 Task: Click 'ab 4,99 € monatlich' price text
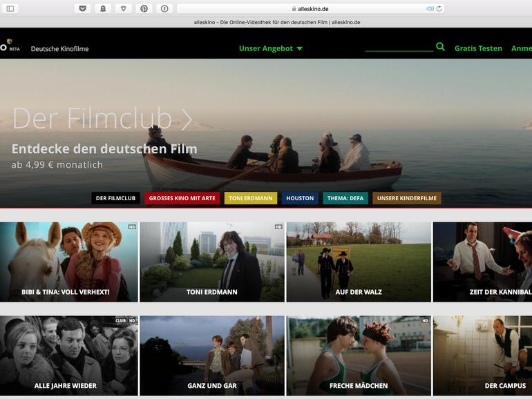pyautogui.click(x=57, y=165)
